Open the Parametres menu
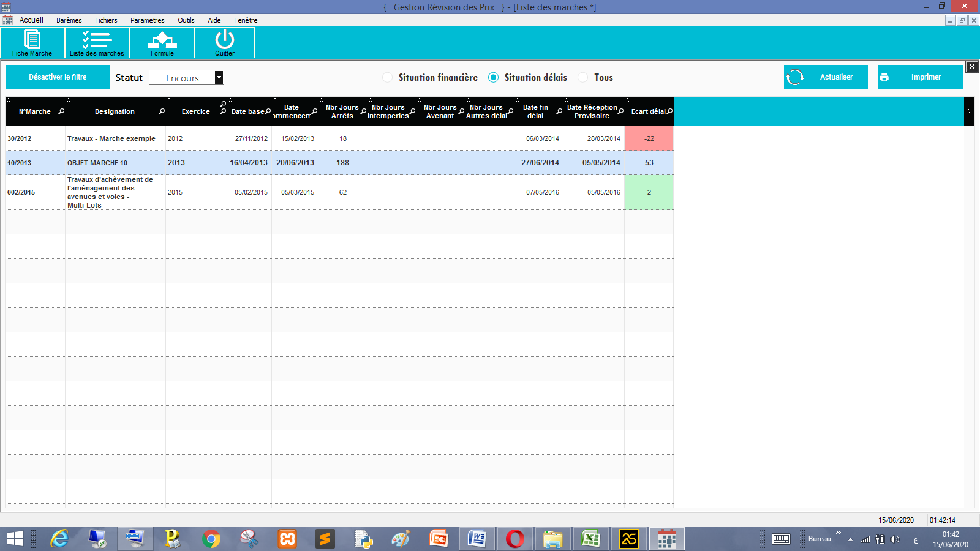 (x=147, y=20)
